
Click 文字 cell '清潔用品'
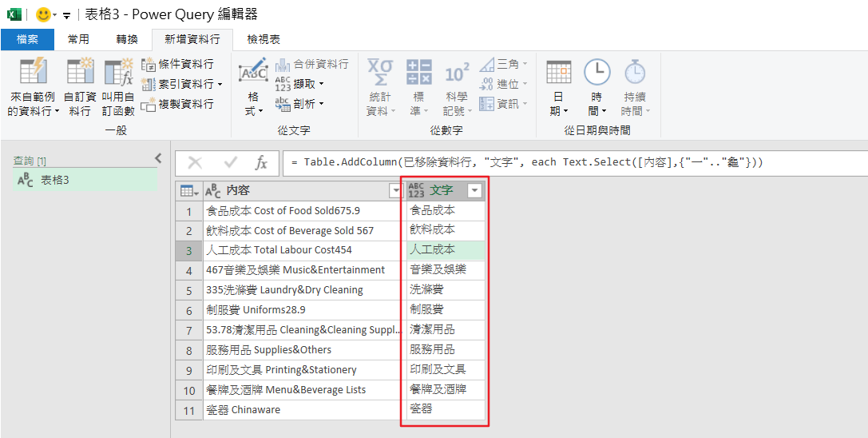click(x=446, y=330)
